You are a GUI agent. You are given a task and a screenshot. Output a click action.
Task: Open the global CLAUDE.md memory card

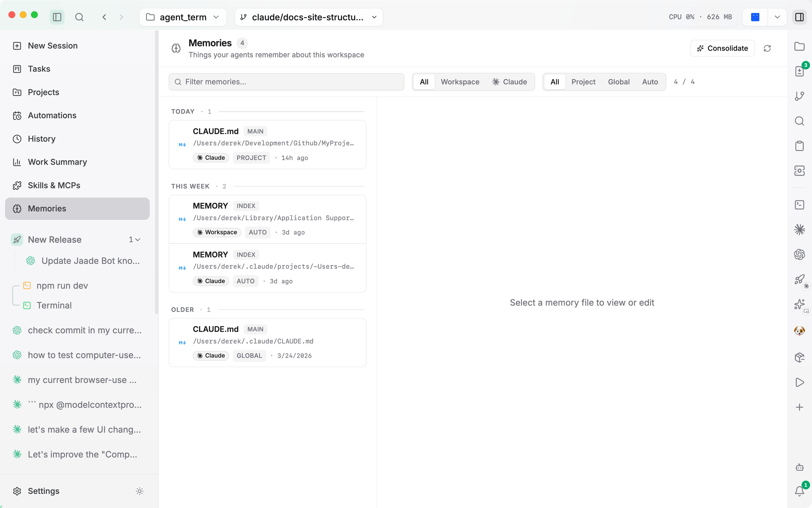click(x=267, y=342)
